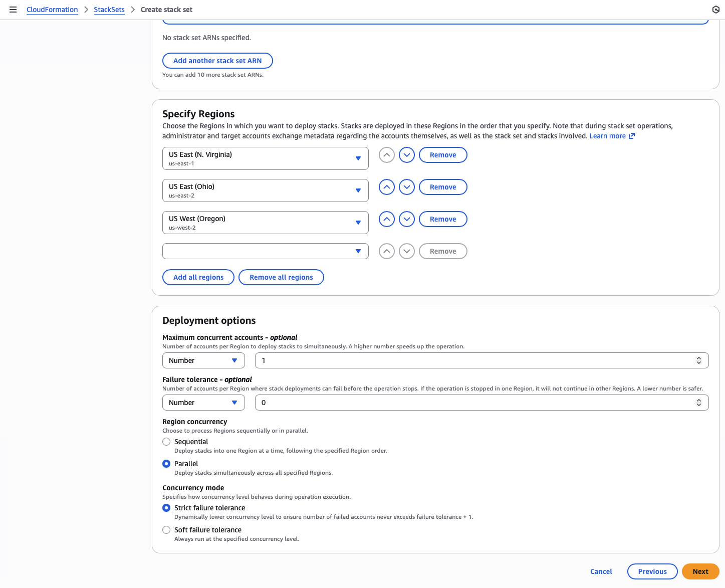Screen dimensions: 725x588
Task: Click the Next button
Action: pyautogui.click(x=700, y=571)
